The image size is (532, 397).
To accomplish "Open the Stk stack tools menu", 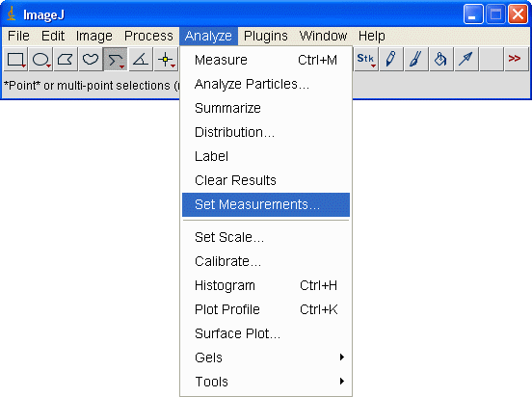I will pos(366,60).
